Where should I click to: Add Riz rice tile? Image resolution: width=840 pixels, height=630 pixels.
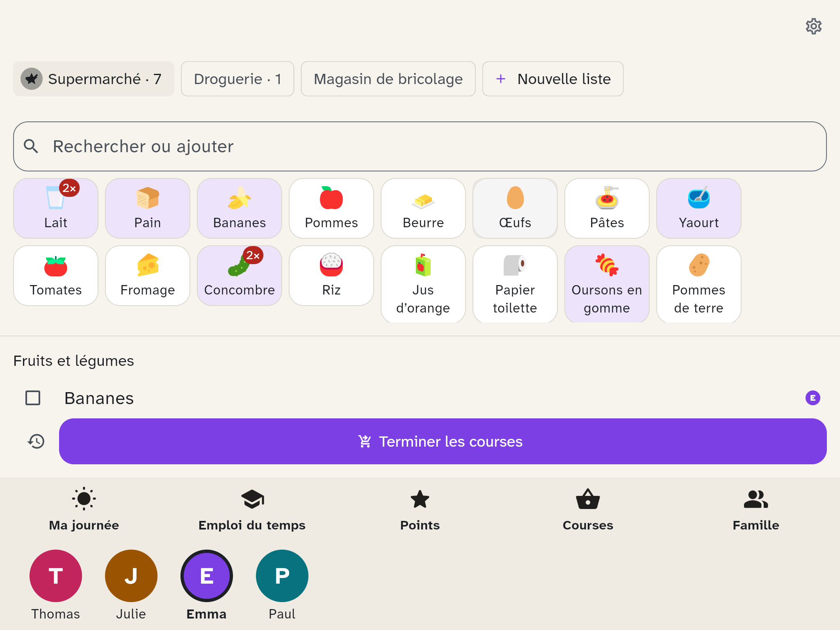(331, 276)
